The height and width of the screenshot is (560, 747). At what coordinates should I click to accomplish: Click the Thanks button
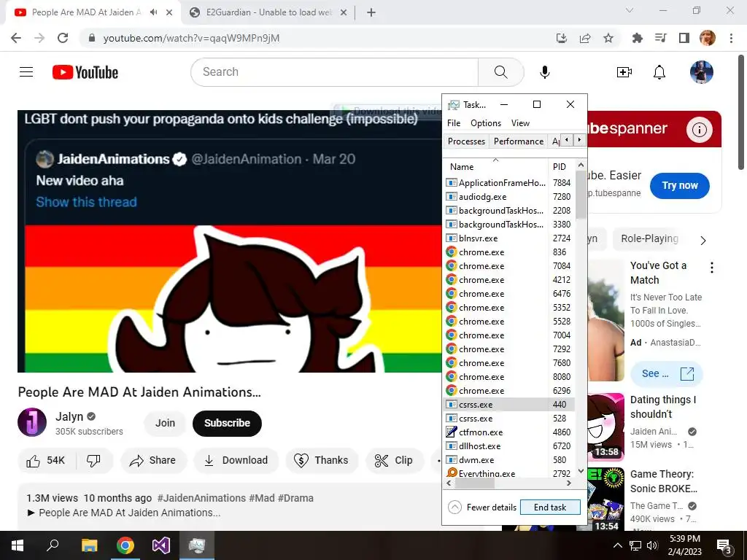(322, 461)
